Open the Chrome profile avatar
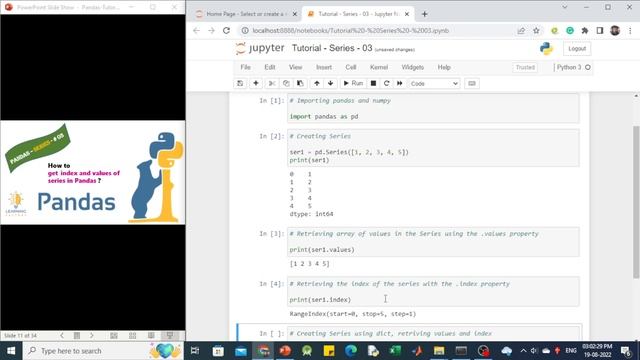640x360 pixels. point(615,31)
